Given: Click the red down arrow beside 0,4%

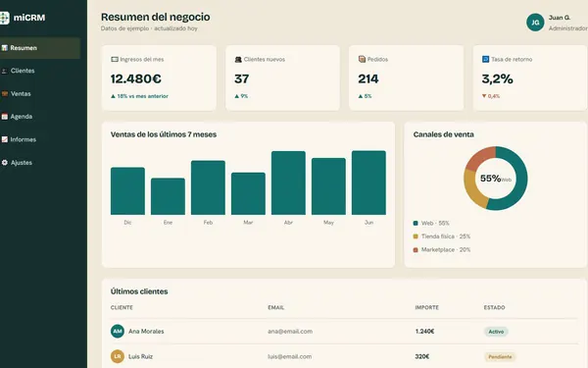Looking at the screenshot, I should 484,96.
